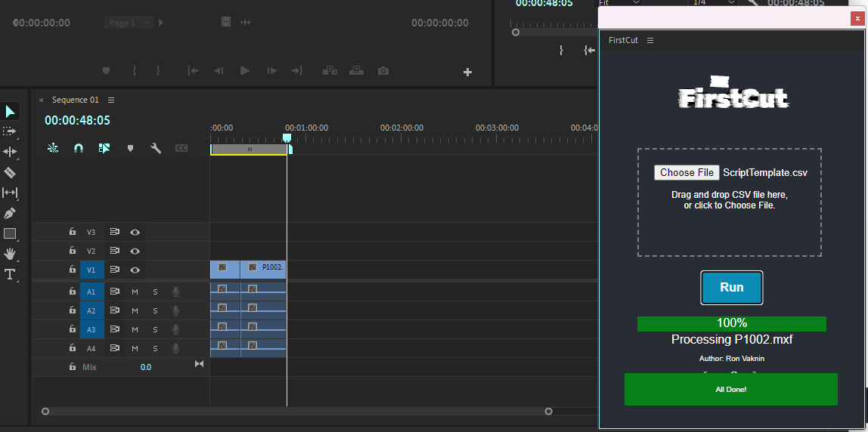The image size is (868, 432).
Task: Select the Pen tool
Action: coord(10,214)
